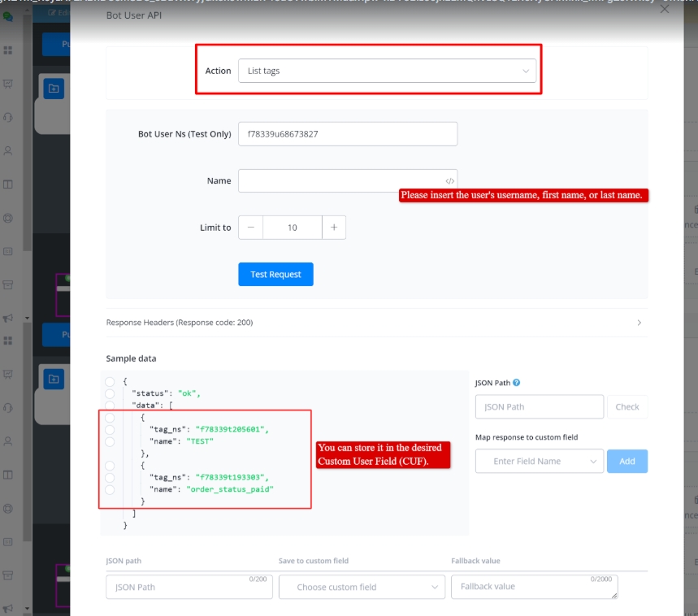This screenshot has width=698, height=616.
Task: Click the headset support icon in sidebar
Action: tap(8, 117)
